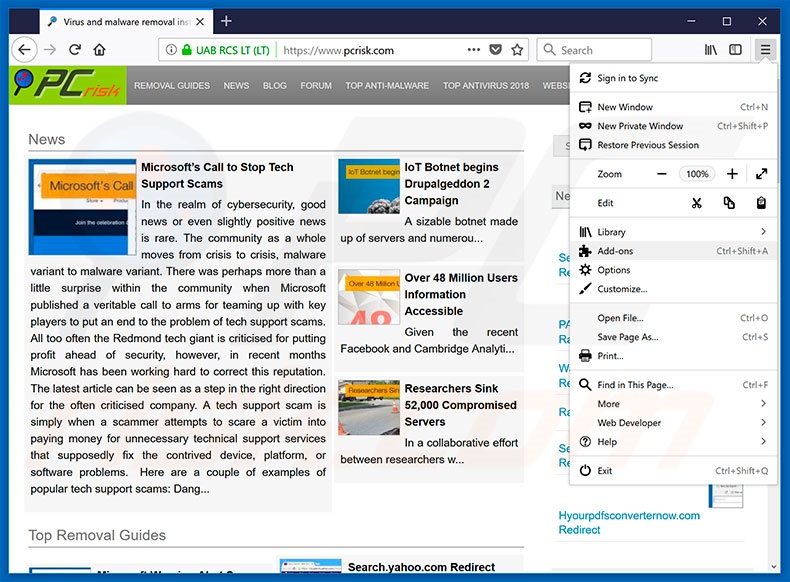Click the page scrollbar down arrow
790x582 pixels.
tap(775, 566)
